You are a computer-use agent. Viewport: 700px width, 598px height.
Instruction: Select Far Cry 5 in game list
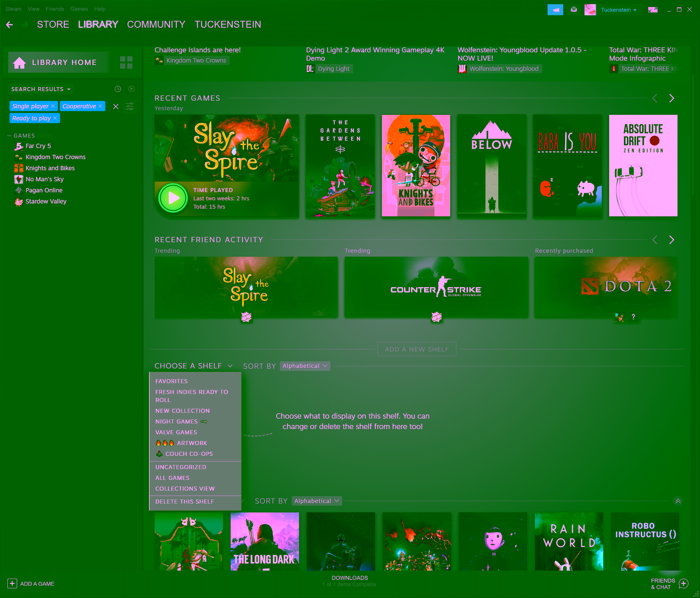click(x=38, y=146)
